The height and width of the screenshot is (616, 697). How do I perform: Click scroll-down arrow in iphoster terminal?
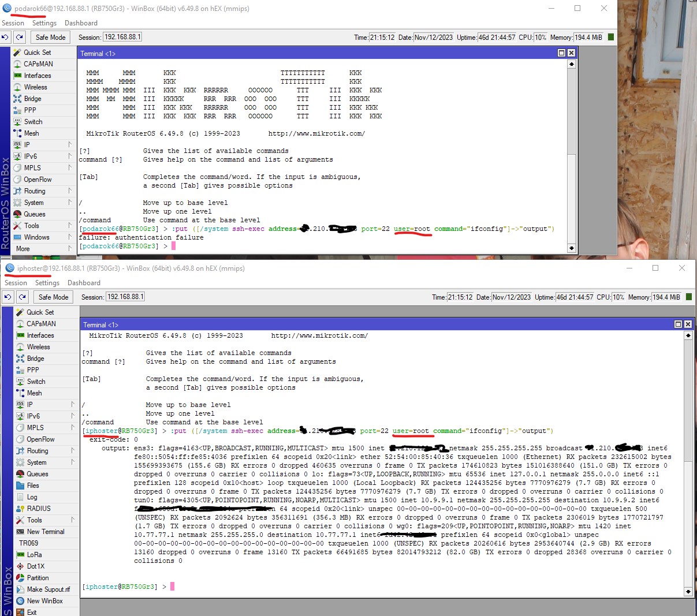[x=688, y=591]
